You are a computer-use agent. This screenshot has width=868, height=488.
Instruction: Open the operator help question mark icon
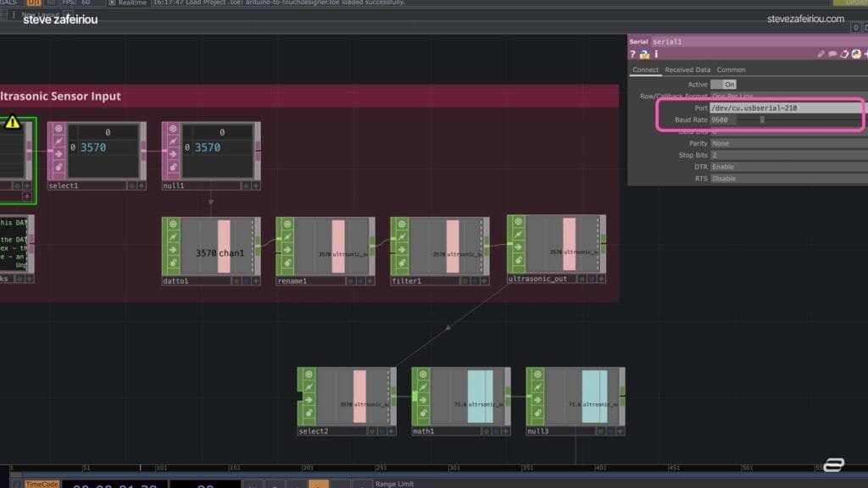click(x=633, y=54)
